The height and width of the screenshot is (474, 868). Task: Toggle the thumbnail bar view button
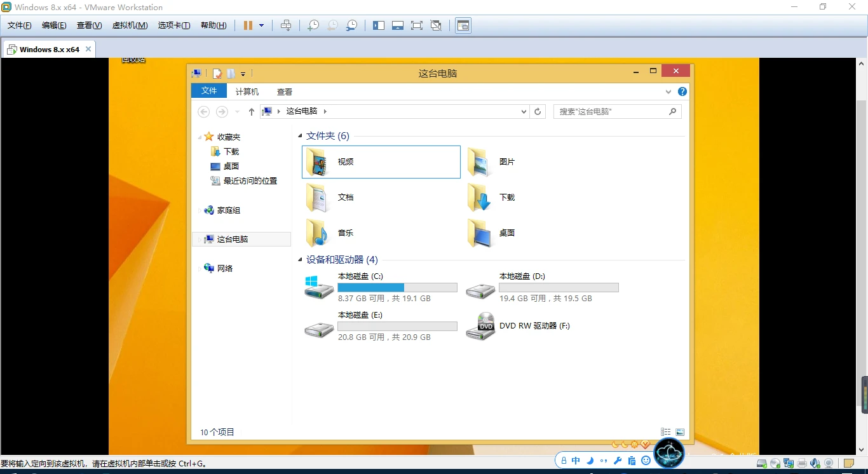tap(398, 25)
